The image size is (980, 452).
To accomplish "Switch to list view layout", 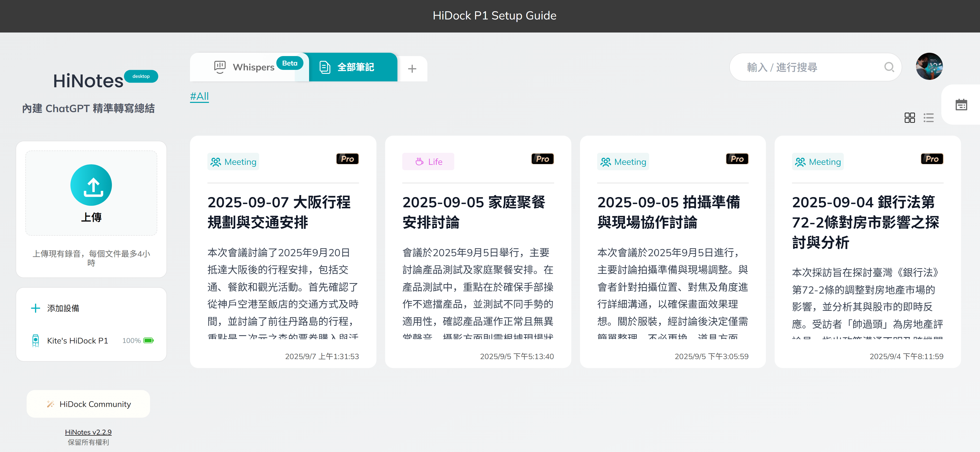I will click(x=928, y=118).
